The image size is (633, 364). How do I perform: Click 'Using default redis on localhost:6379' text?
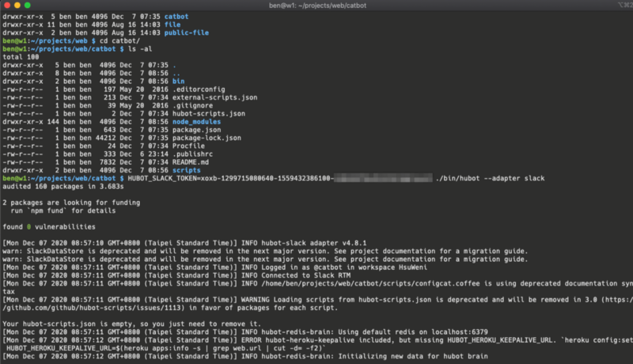412,332
